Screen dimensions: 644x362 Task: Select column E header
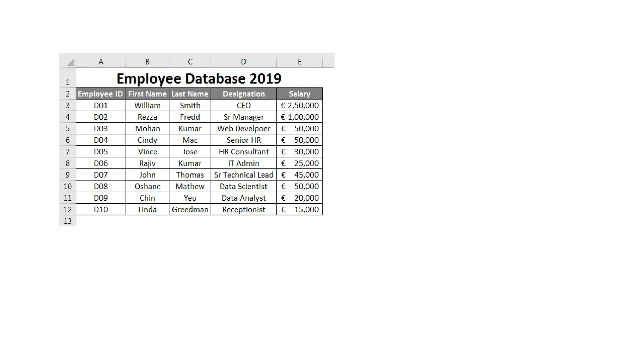coord(300,62)
